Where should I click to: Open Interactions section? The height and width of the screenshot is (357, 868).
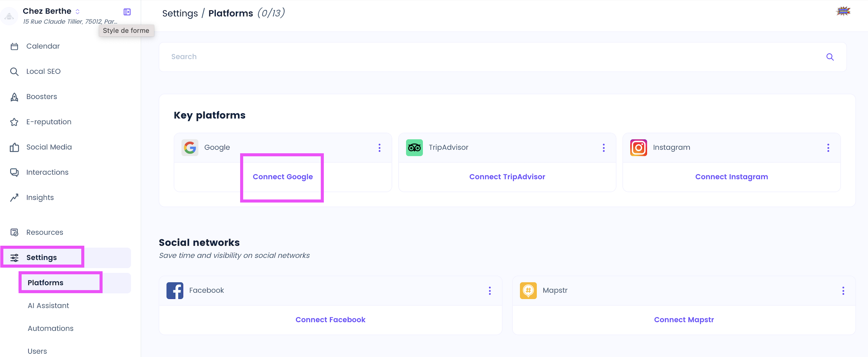(47, 172)
